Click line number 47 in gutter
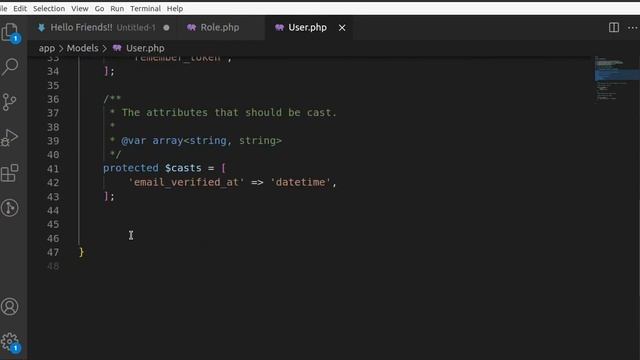Screen dimensions: 640x360 [53, 252]
